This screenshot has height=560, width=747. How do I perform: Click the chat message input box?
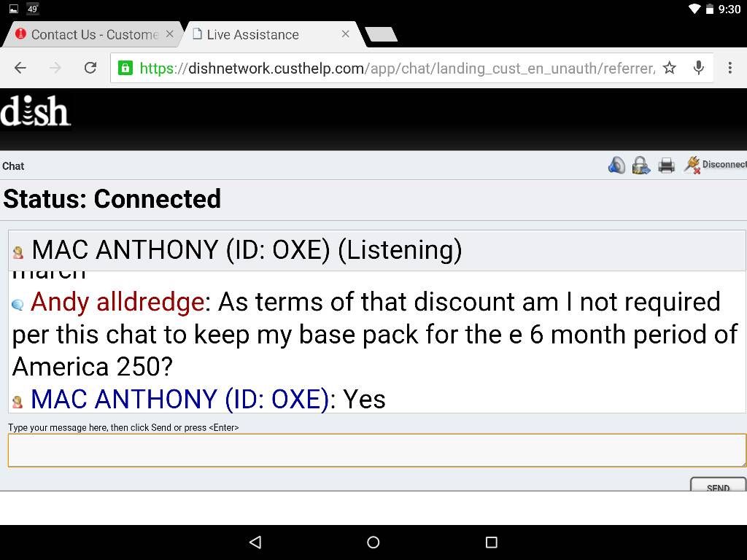[x=377, y=450]
